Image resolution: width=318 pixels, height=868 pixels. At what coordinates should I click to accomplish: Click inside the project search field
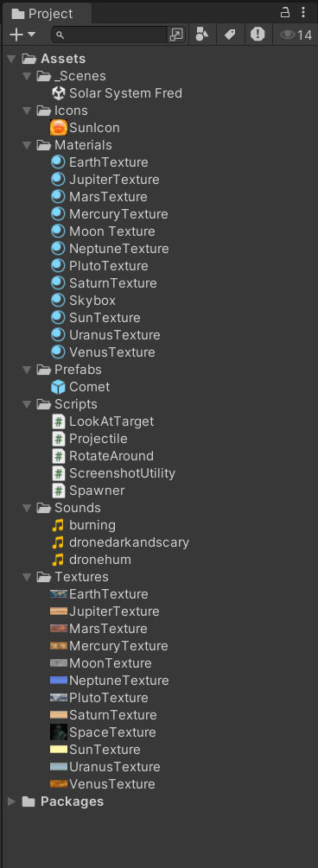(109, 35)
